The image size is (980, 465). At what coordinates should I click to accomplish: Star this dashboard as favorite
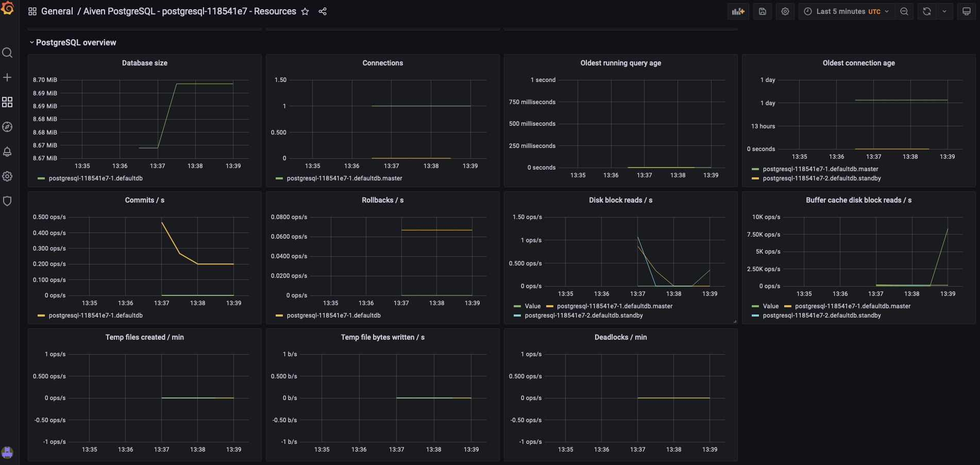pos(305,11)
